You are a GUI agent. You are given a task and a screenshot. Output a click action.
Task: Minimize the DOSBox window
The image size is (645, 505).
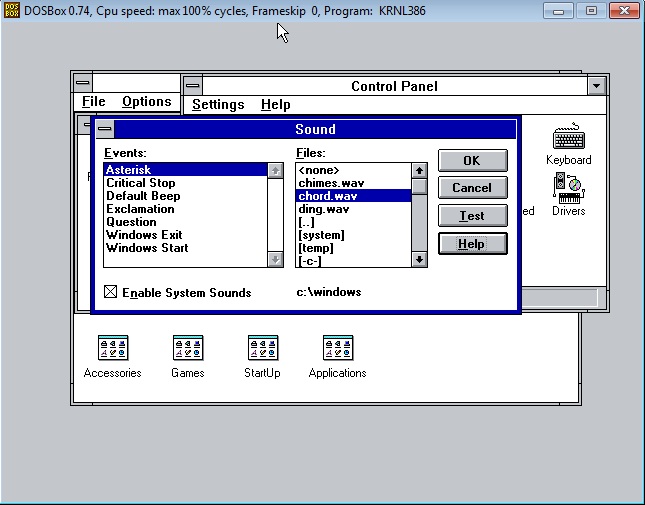(x=558, y=11)
